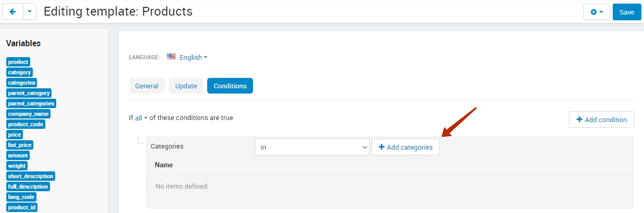
Task: Change the 'all' conditions selector
Action: pyautogui.click(x=141, y=118)
